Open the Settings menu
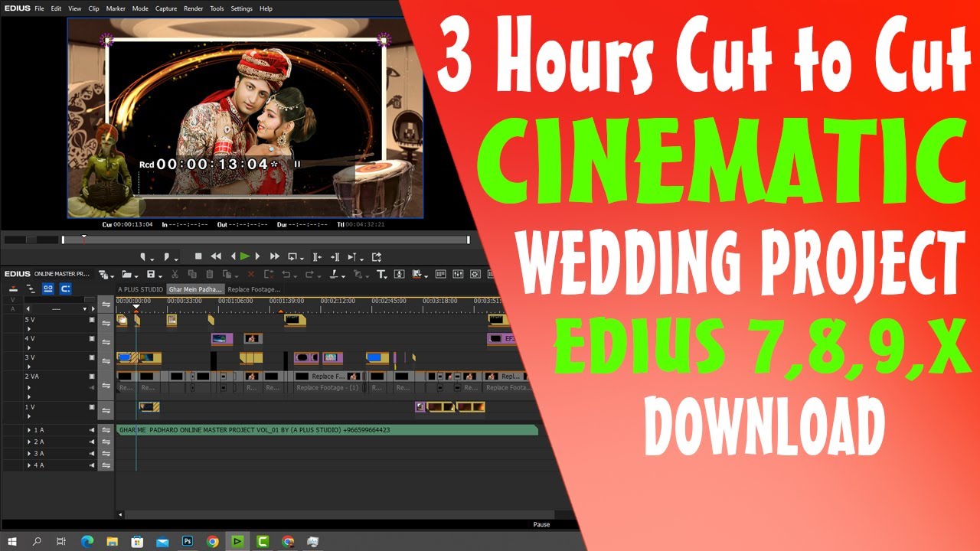The image size is (980, 551). (241, 8)
